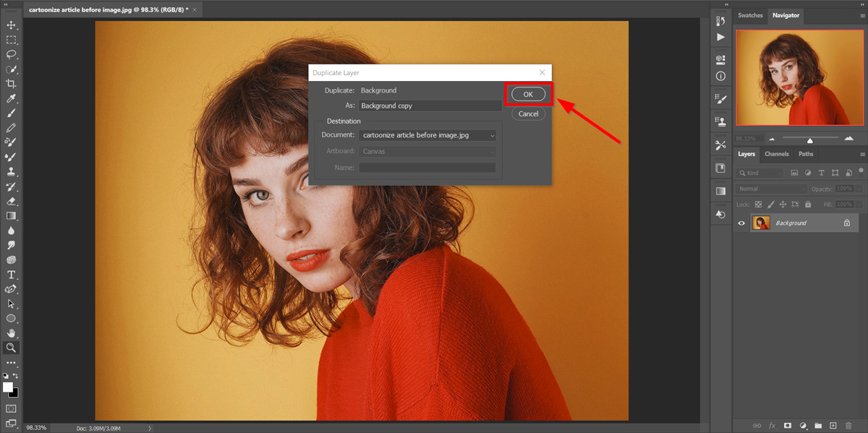
Task: Click OK in the Duplicate Layer dialog
Action: (528, 94)
